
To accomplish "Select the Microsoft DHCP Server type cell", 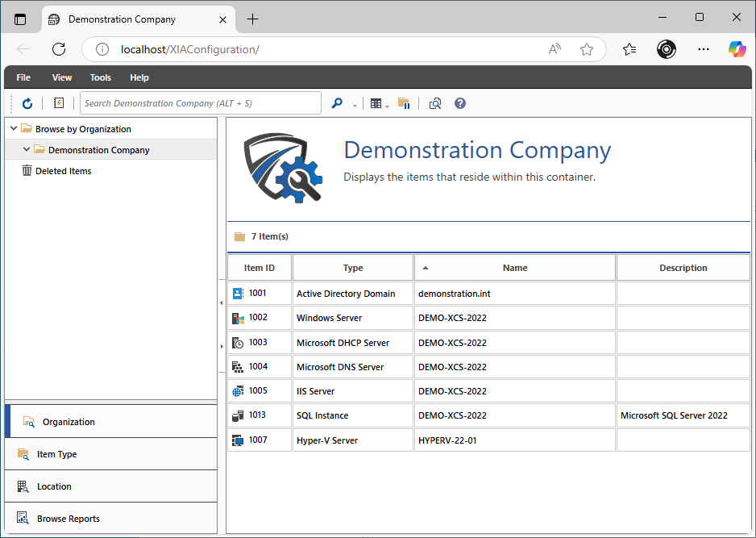I will 353,343.
